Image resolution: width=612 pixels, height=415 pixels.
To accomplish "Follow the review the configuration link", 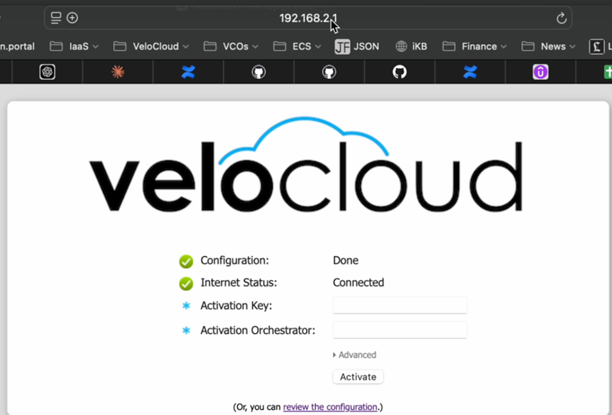I will (330, 407).
